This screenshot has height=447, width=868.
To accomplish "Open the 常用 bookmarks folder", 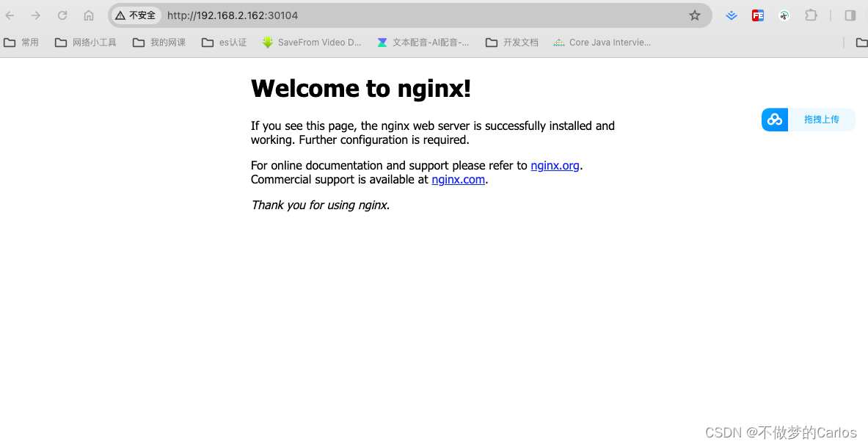I will tap(21, 43).
